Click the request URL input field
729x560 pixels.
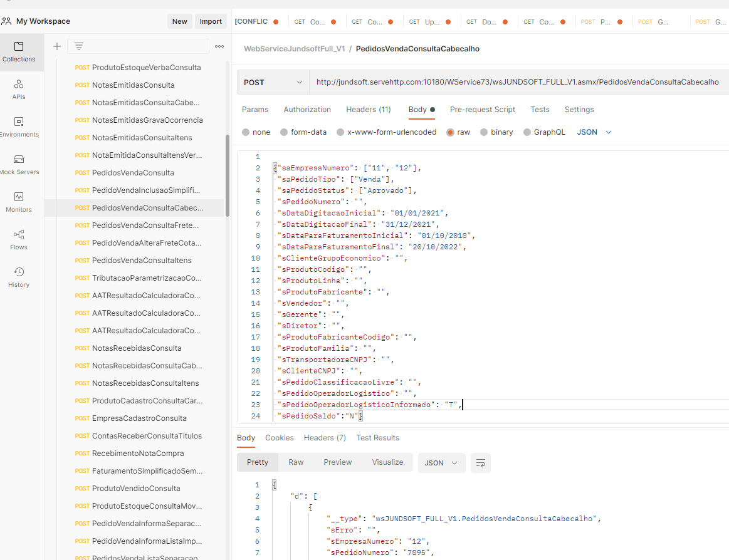(x=517, y=82)
